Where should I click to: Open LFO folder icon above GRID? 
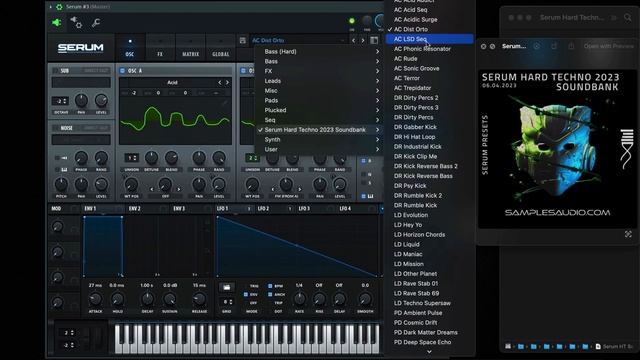coord(227,287)
